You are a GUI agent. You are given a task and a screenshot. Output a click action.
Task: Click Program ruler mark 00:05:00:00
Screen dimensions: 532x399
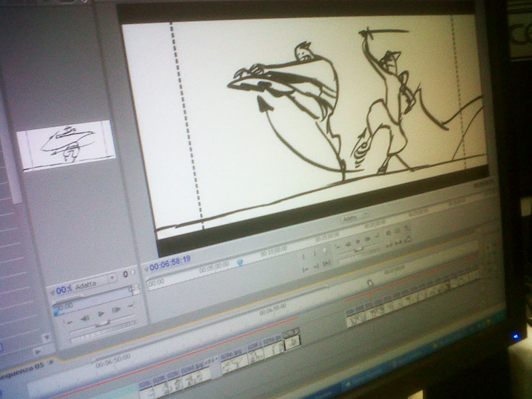(x=213, y=268)
